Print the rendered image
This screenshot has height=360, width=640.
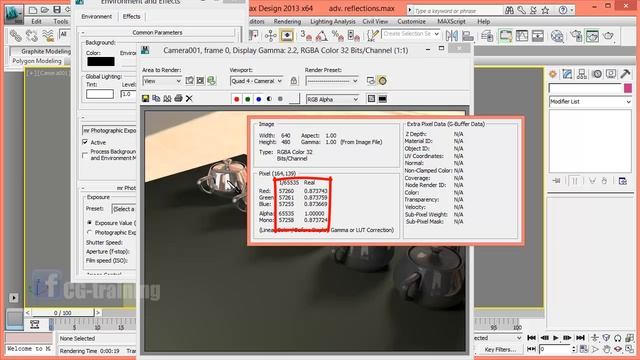click(178, 98)
